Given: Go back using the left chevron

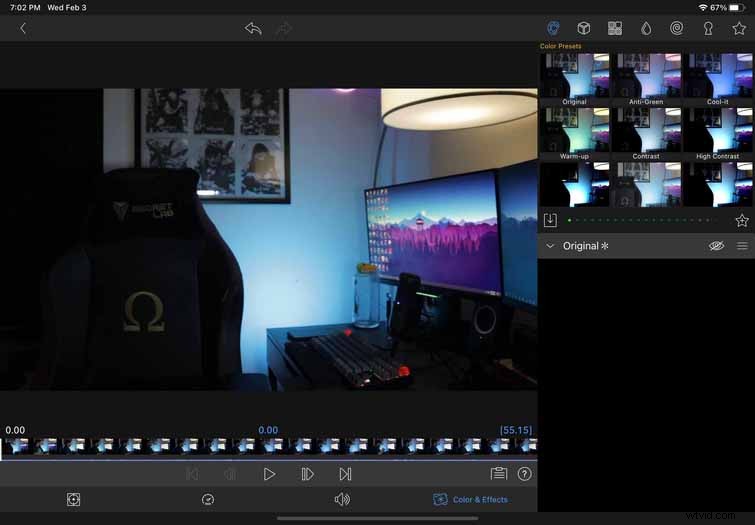Looking at the screenshot, I should pyautogui.click(x=23, y=28).
